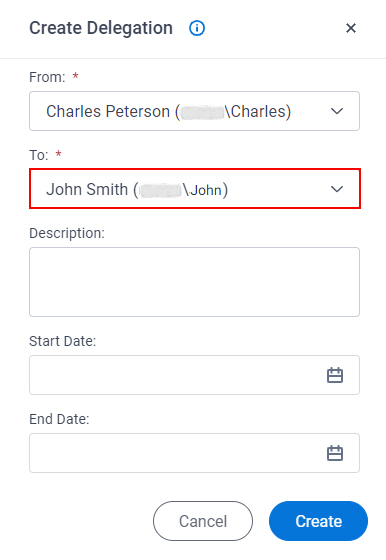This screenshot has height=560, width=386.
Task: Click the From: field label
Action: (47, 77)
